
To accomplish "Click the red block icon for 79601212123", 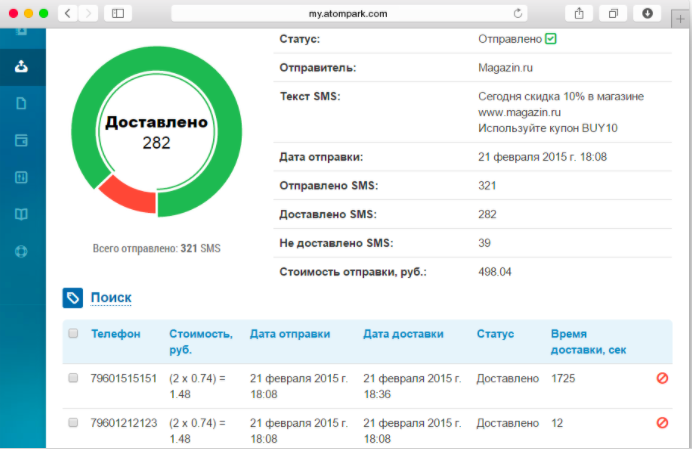I will pos(662,423).
